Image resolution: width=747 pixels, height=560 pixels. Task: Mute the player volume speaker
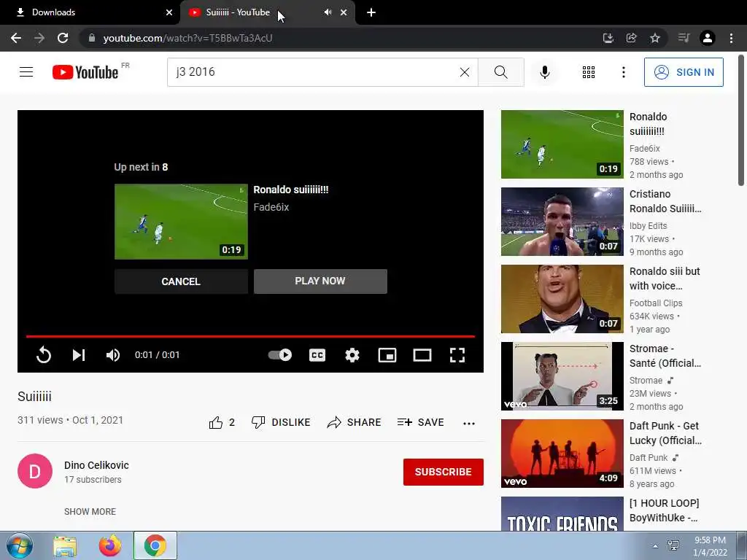point(113,355)
